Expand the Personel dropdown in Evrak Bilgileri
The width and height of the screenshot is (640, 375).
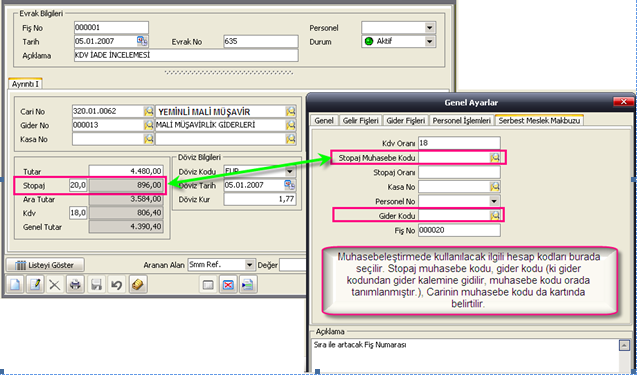(429, 28)
